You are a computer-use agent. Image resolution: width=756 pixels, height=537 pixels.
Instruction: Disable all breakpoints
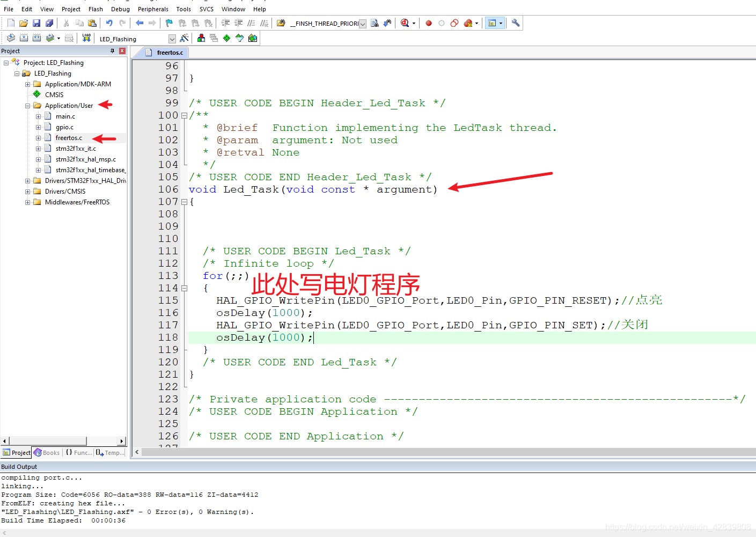(x=454, y=23)
